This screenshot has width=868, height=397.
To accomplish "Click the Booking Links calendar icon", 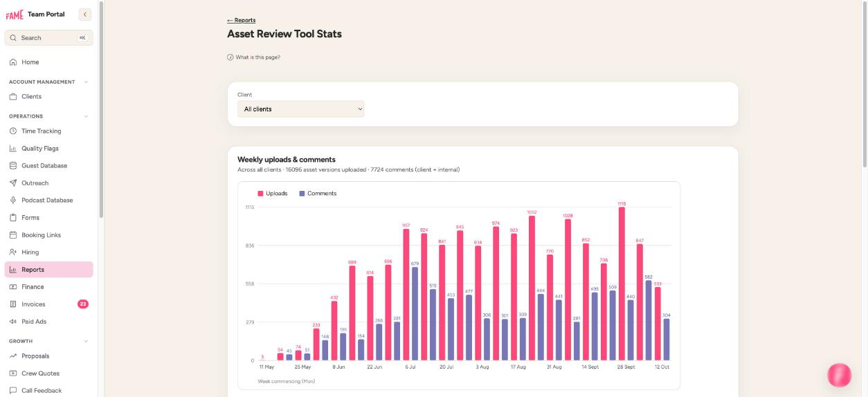I will click(x=13, y=235).
